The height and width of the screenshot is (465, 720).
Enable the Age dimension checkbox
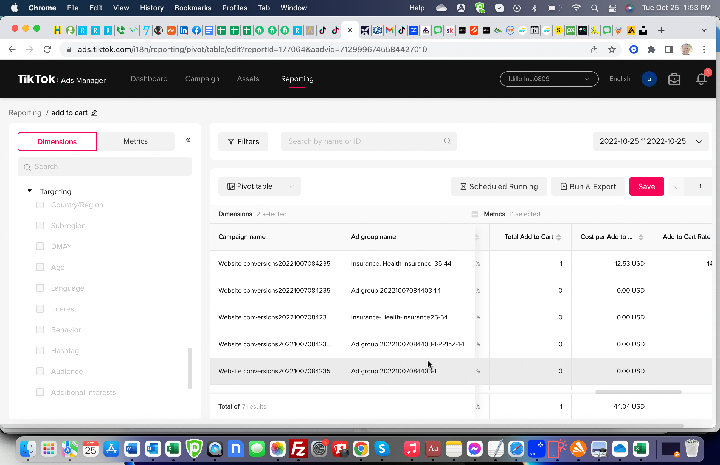(x=40, y=267)
